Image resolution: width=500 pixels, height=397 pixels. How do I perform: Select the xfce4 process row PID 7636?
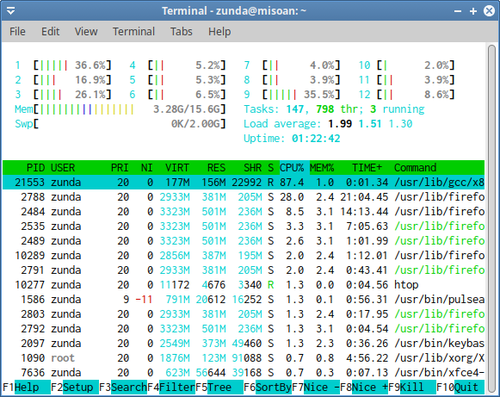point(243,373)
